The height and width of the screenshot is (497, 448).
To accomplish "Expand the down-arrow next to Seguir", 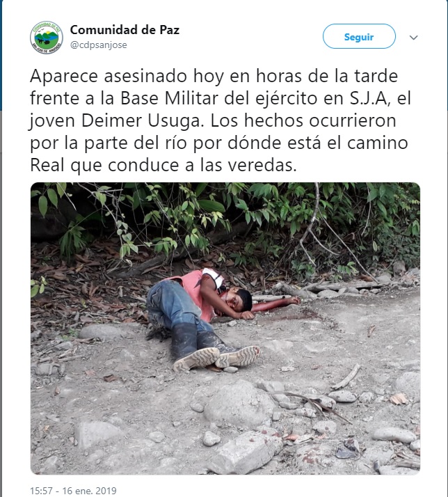I will coord(413,38).
